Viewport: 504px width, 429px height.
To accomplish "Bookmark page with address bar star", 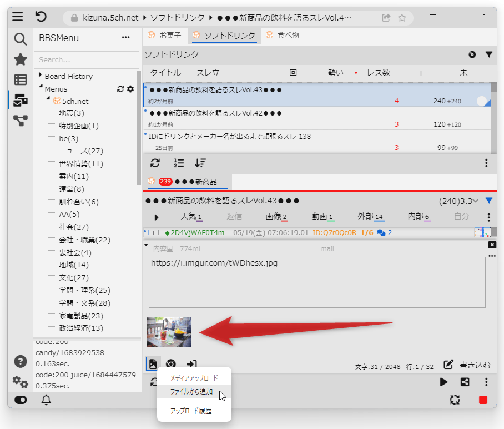I will point(402,18).
